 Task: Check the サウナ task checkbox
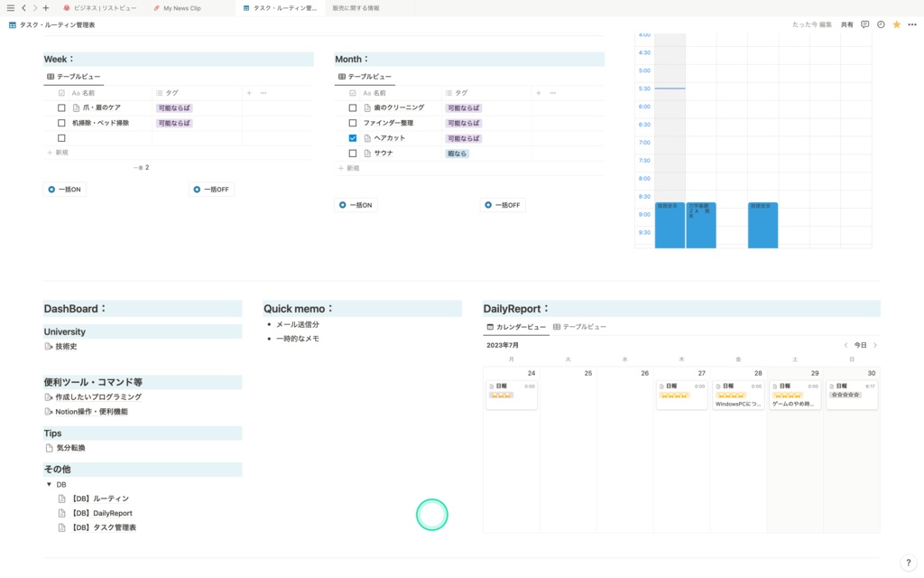pos(353,154)
